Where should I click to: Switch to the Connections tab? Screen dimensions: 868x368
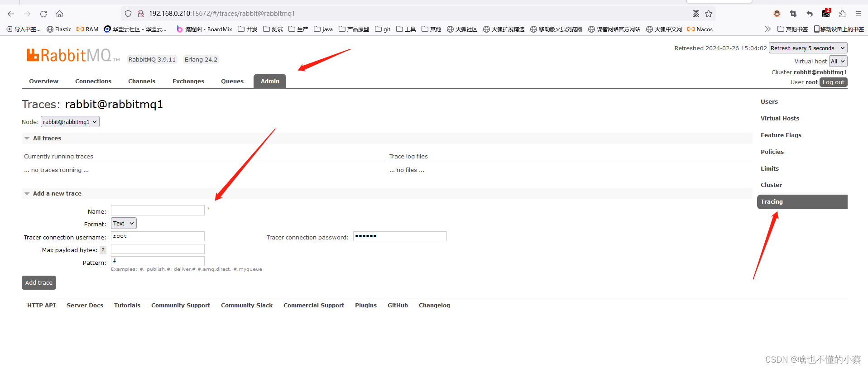pyautogui.click(x=93, y=81)
